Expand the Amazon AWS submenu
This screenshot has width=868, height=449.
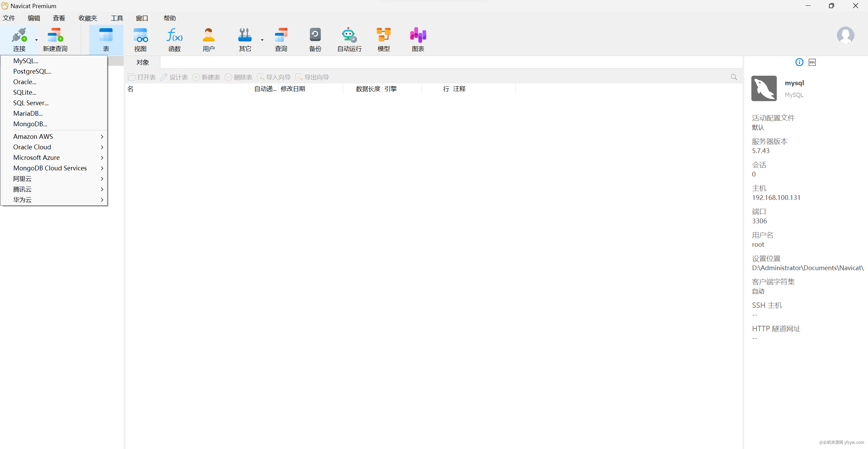coord(54,136)
